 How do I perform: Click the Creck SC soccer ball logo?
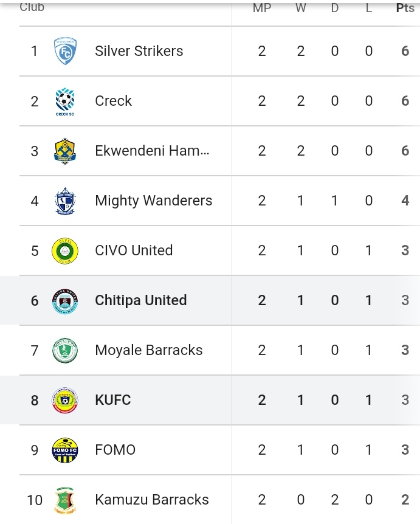[65, 102]
